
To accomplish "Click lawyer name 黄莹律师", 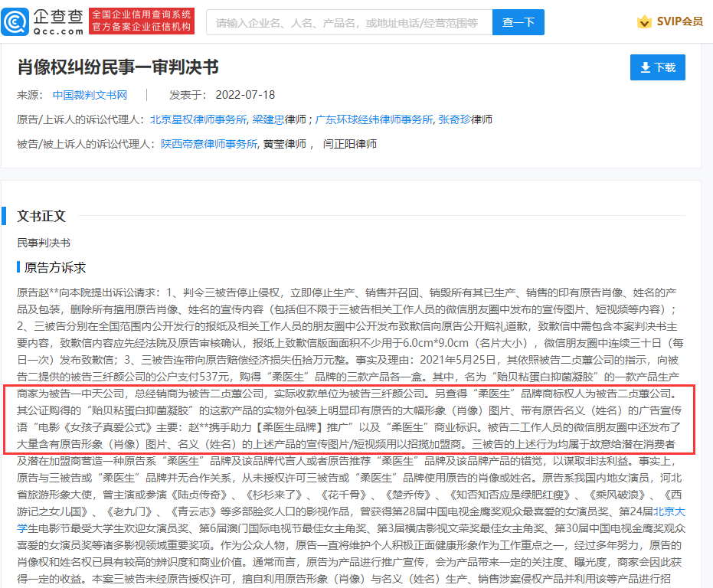I will click(x=284, y=144).
